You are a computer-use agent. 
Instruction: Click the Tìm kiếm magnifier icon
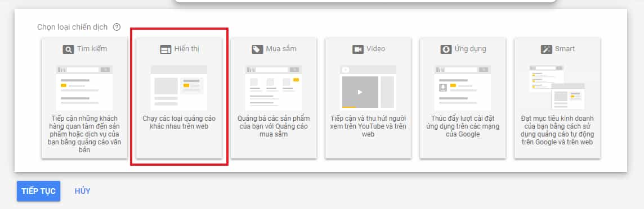(x=68, y=49)
